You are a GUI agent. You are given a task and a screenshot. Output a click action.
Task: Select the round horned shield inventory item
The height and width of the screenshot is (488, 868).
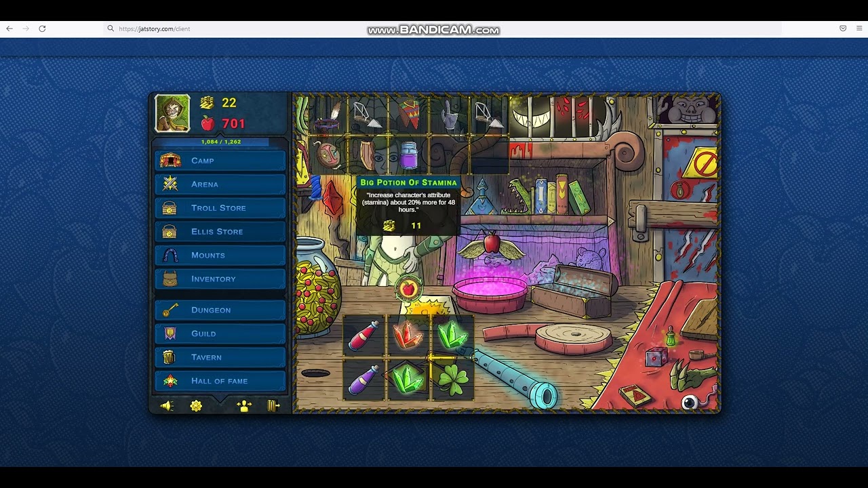[x=328, y=155]
